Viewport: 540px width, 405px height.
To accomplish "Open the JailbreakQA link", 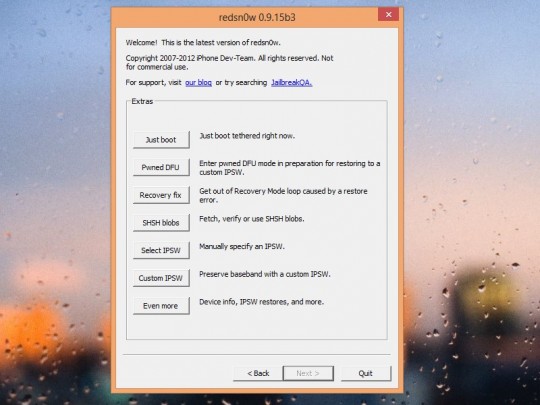I will point(292,83).
